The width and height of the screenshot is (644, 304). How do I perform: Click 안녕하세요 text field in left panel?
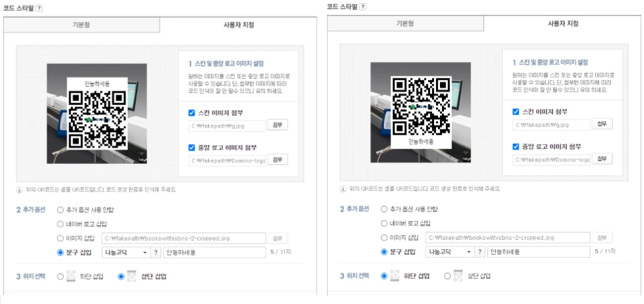(x=215, y=253)
